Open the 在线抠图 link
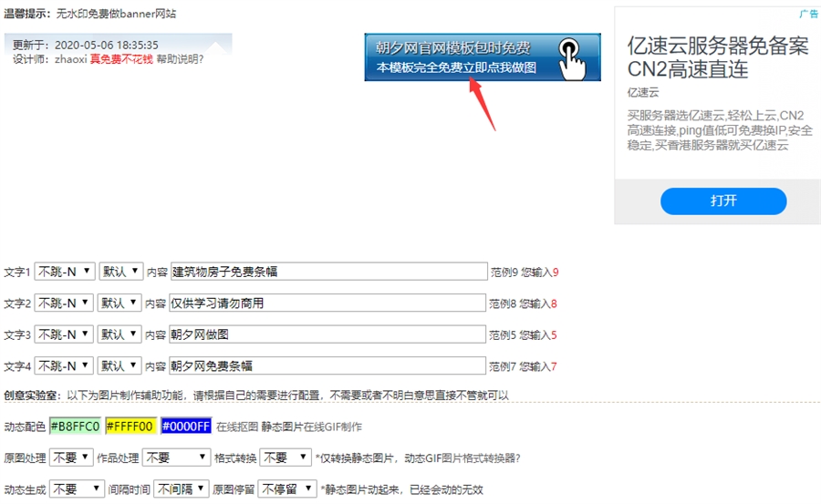Viewport: 821px width, 504px height. coord(235,427)
